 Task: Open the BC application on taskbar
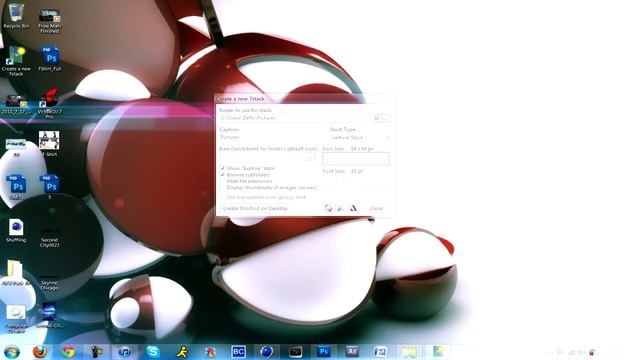click(238, 351)
